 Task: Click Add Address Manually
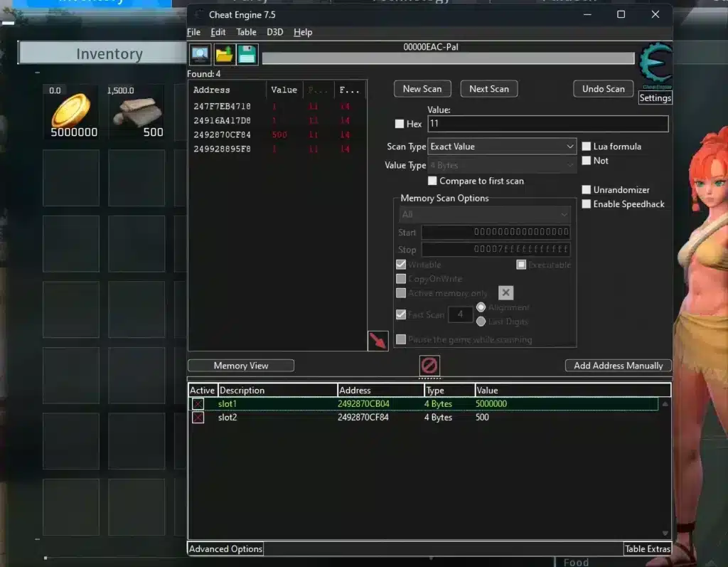[x=618, y=366]
